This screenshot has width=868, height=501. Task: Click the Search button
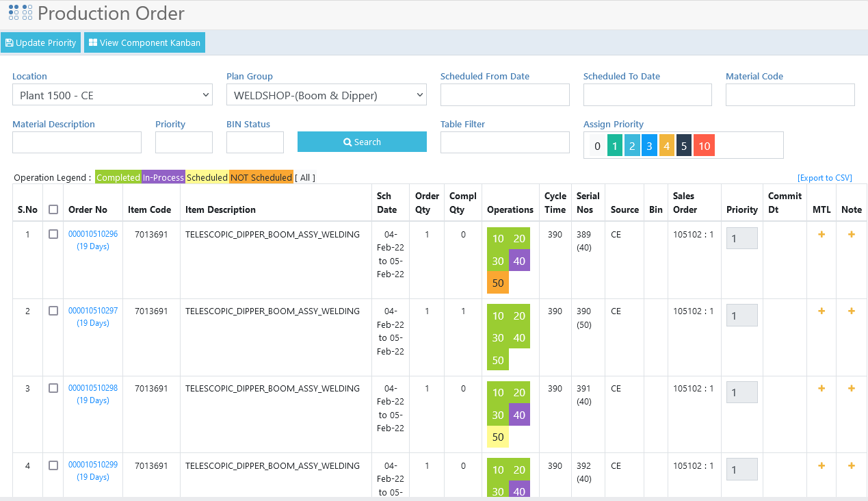(x=362, y=142)
